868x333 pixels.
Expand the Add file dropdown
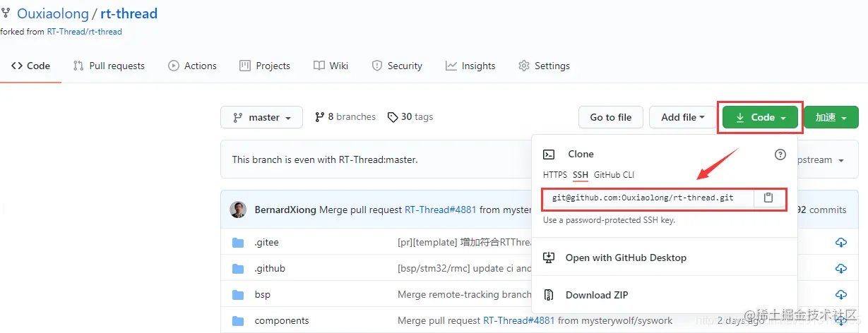(683, 117)
